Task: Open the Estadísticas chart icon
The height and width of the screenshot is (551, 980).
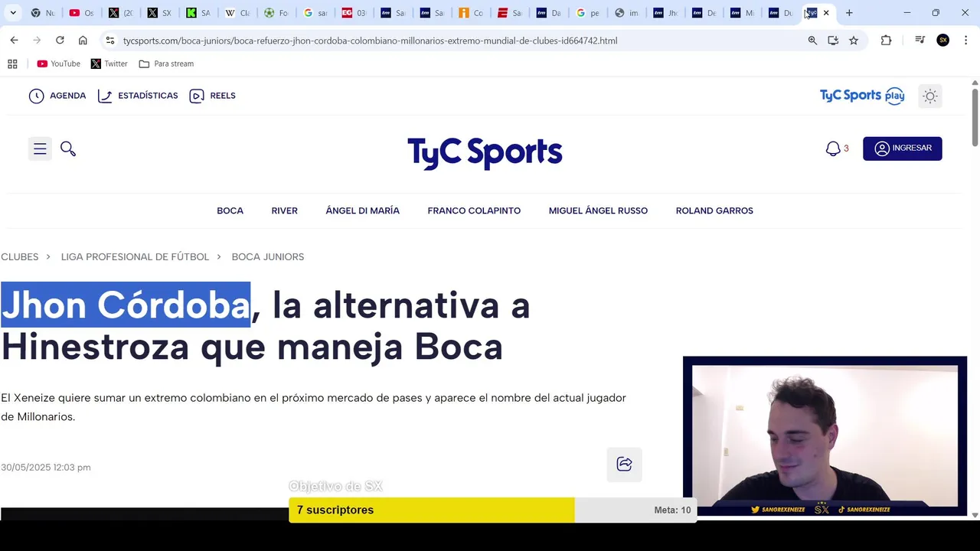Action: (x=105, y=96)
